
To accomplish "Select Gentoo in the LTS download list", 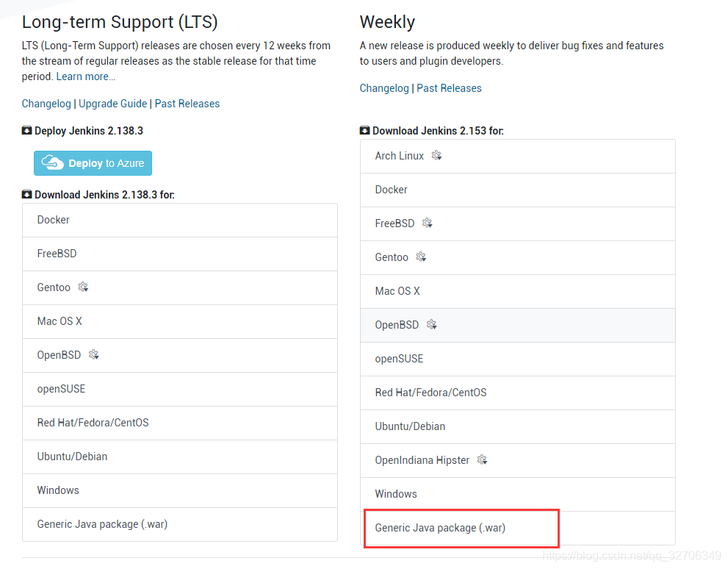I will click(x=180, y=288).
